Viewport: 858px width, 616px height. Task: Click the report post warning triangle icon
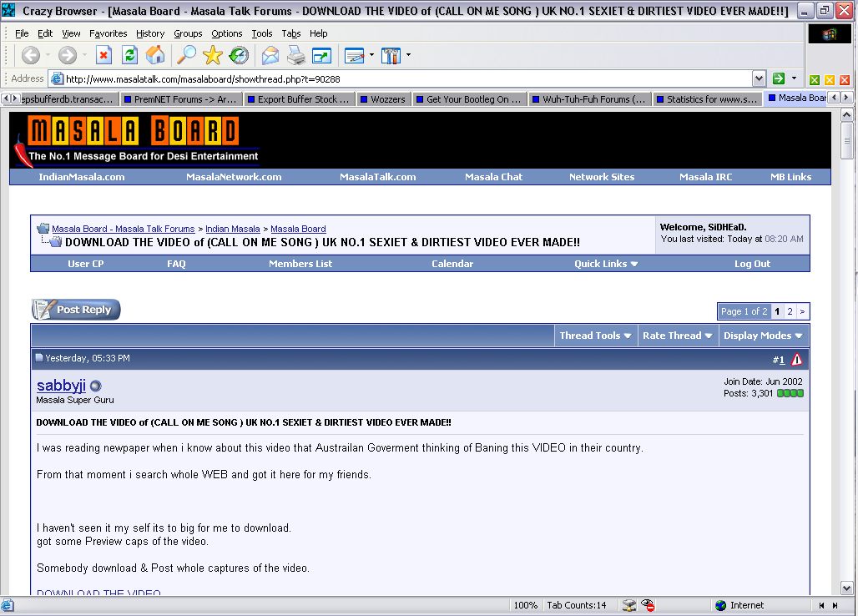tap(796, 360)
